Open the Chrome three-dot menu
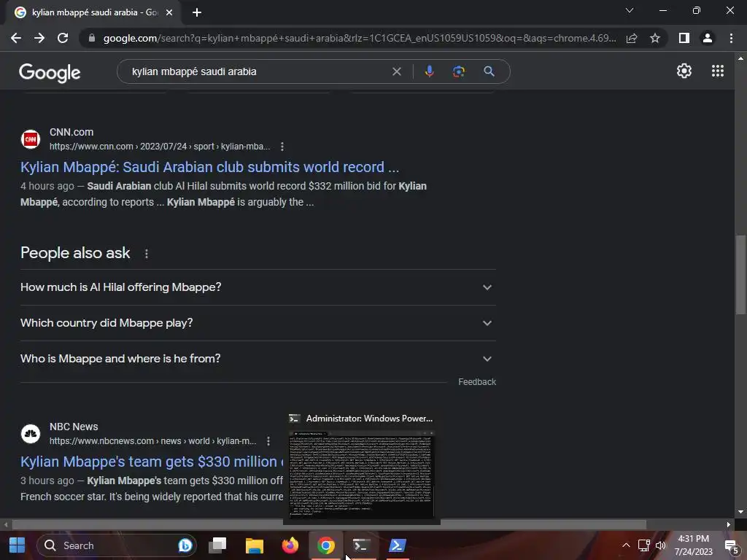The image size is (747, 560). (x=731, y=38)
